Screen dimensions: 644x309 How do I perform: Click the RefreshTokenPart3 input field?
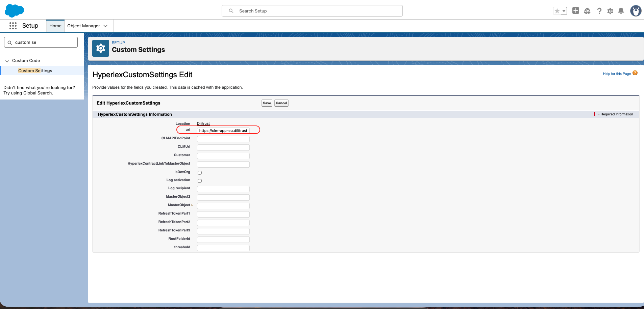pyautogui.click(x=223, y=231)
